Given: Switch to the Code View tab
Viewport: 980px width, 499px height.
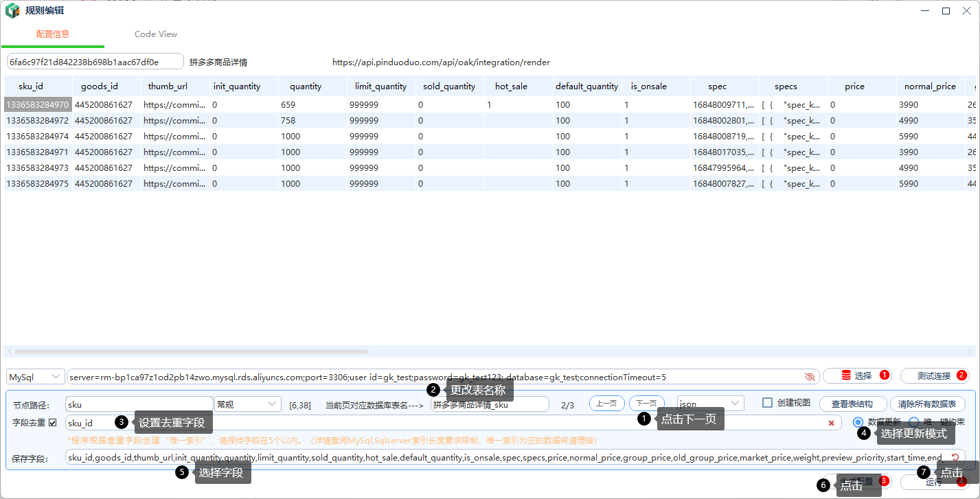Looking at the screenshot, I should pyautogui.click(x=156, y=34).
